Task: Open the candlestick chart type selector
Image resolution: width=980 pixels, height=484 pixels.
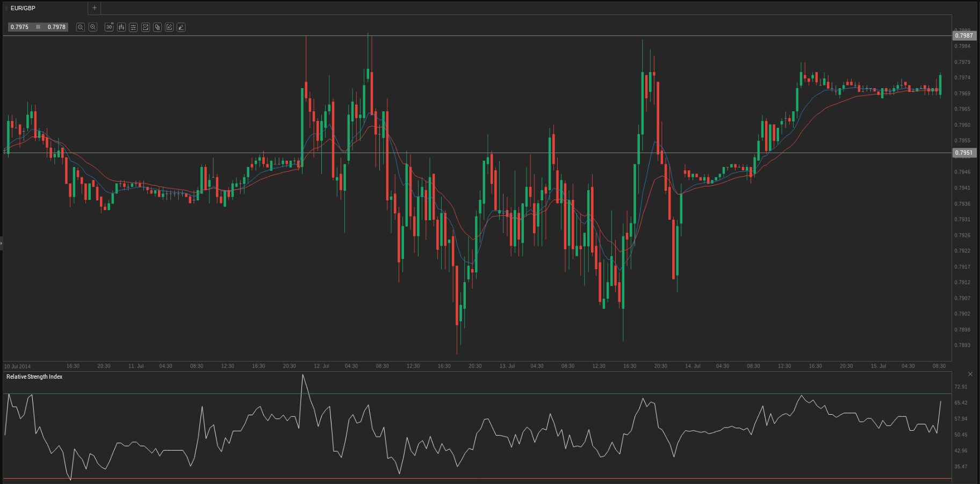Action: point(121,27)
